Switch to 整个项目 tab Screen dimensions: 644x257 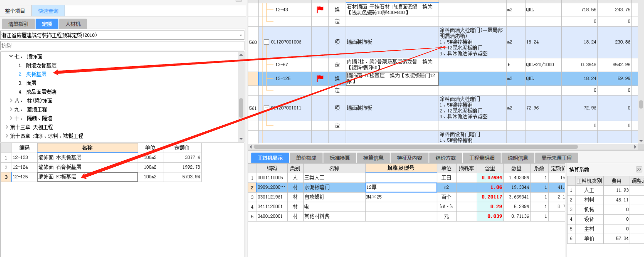tap(15, 11)
